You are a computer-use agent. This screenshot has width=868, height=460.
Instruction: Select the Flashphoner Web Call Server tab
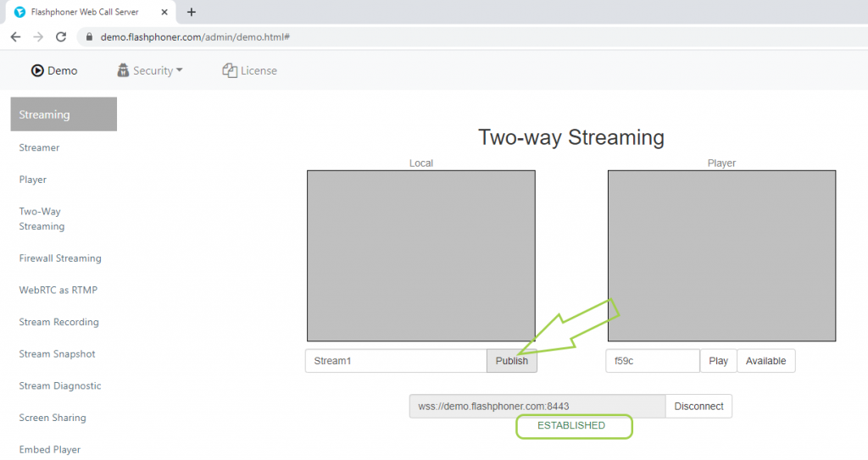pyautogui.click(x=92, y=12)
